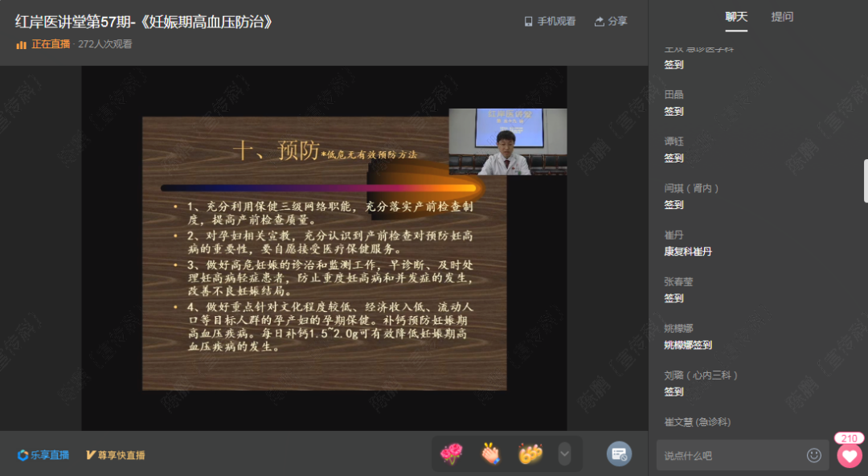Select chat message 康复科崔丹

pyautogui.click(x=688, y=252)
